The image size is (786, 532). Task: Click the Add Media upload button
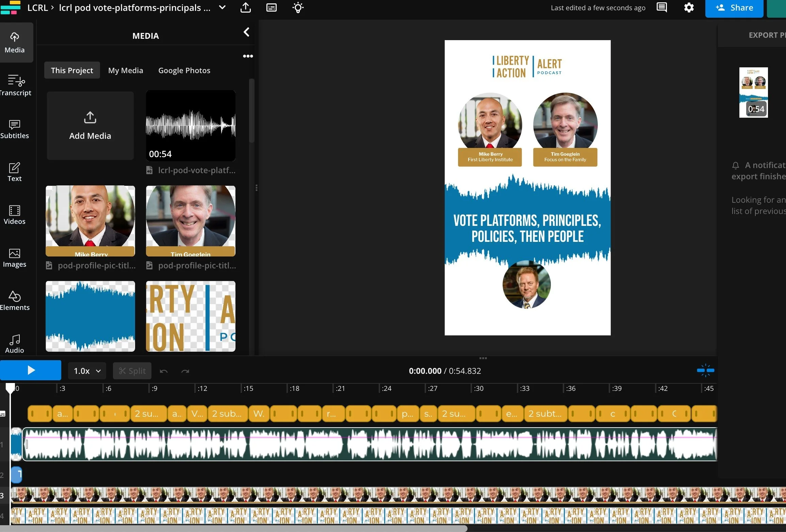90,126
